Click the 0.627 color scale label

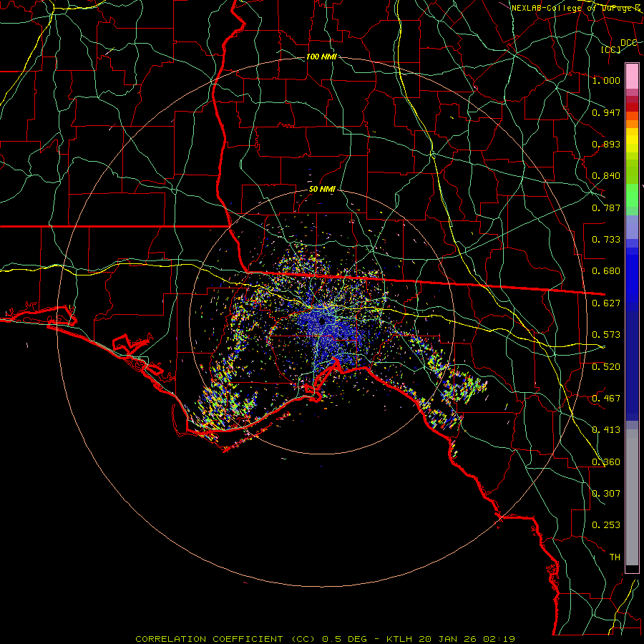click(606, 303)
